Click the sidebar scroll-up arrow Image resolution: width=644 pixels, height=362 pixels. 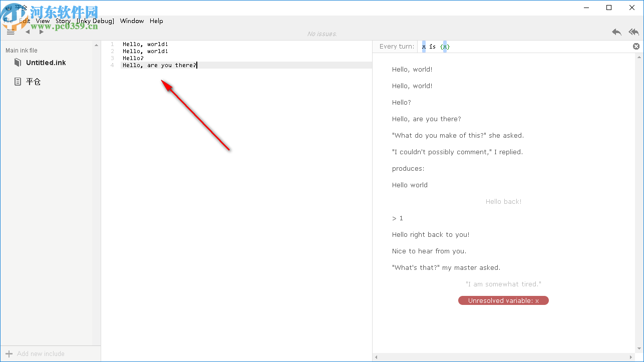point(97,45)
